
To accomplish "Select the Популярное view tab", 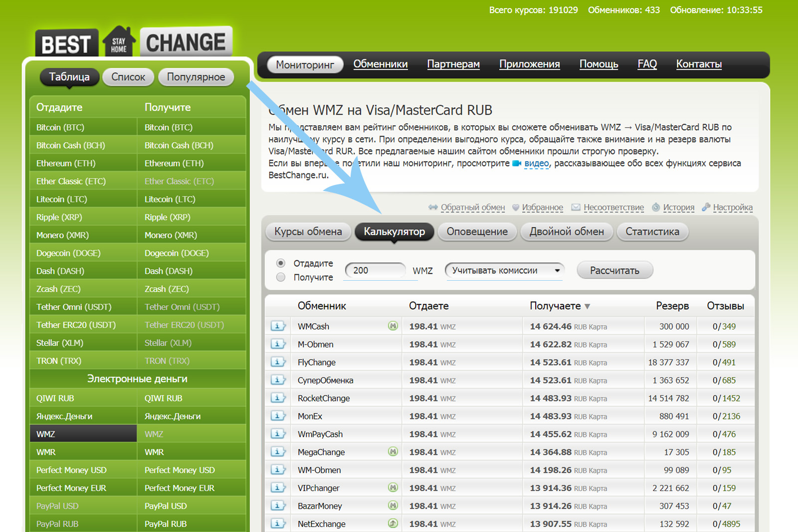I will click(196, 77).
